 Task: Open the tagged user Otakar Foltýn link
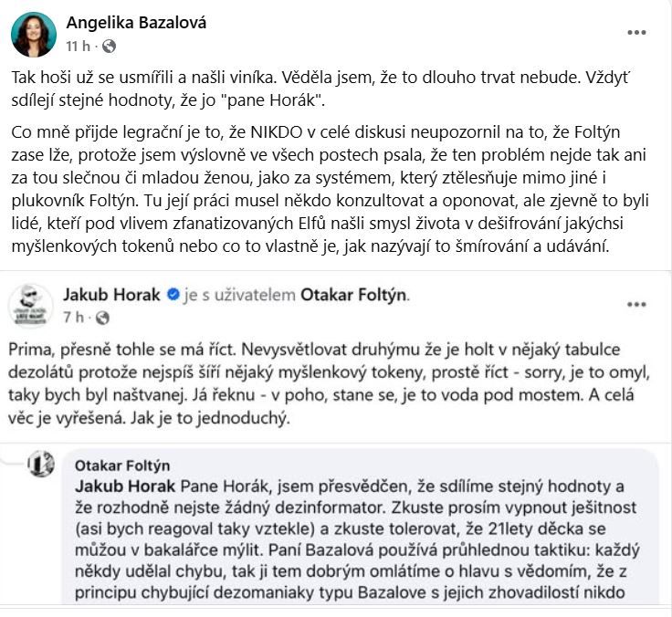[353, 295]
